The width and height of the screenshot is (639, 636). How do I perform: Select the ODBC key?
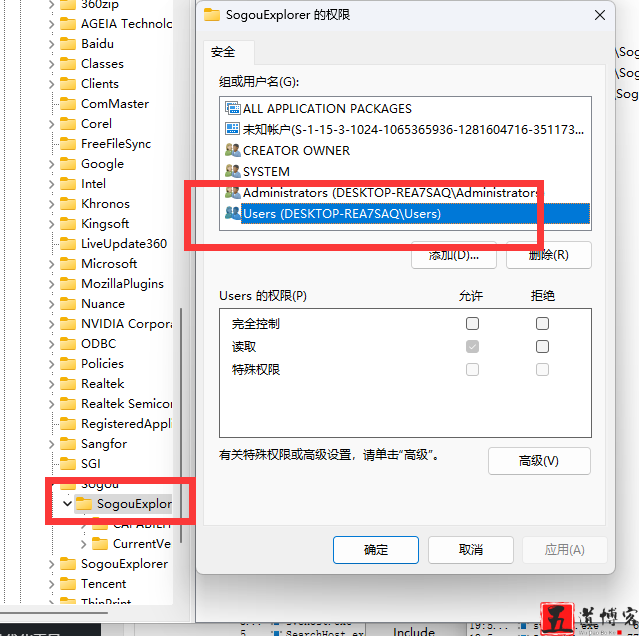click(x=99, y=343)
